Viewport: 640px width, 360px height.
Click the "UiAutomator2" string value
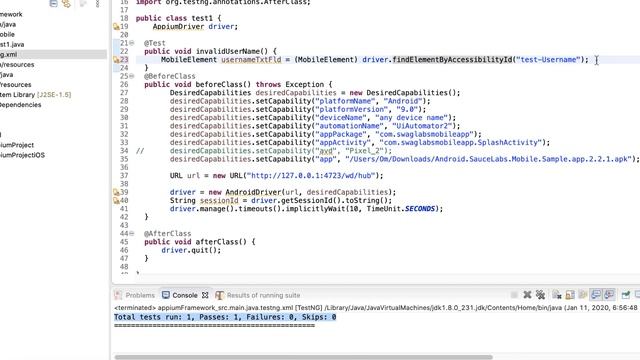click(x=422, y=126)
